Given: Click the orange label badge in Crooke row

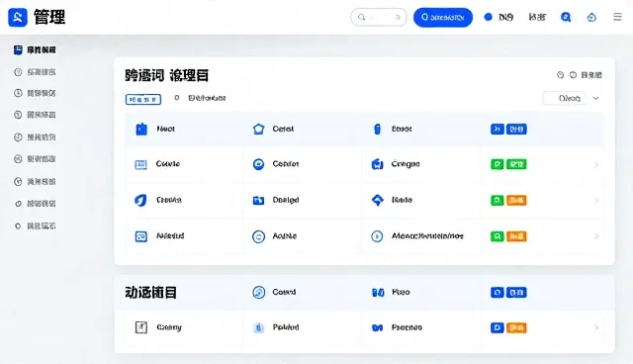Looking at the screenshot, I should point(516,200).
